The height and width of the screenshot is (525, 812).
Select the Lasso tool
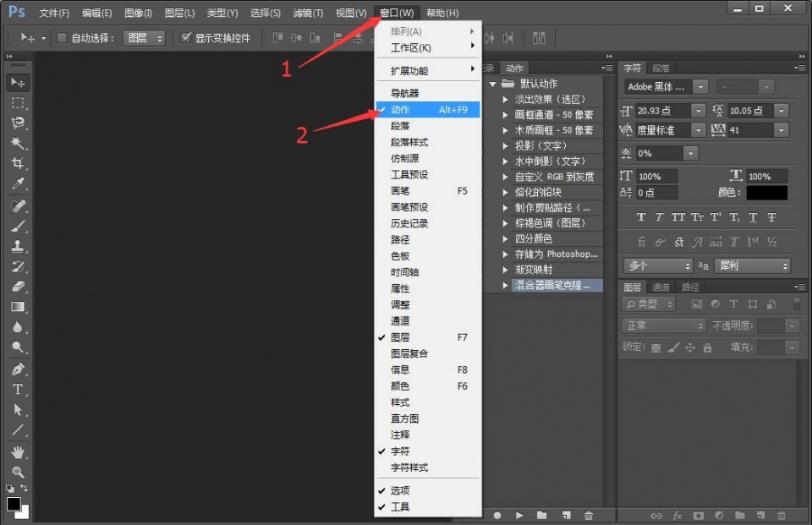(17, 123)
